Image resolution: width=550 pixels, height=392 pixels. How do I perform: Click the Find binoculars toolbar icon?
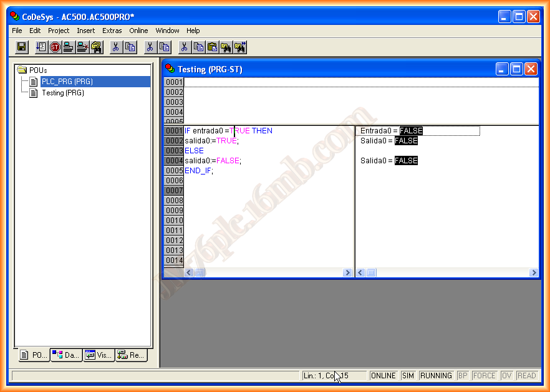pyautogui.click(x=226, y=47)
